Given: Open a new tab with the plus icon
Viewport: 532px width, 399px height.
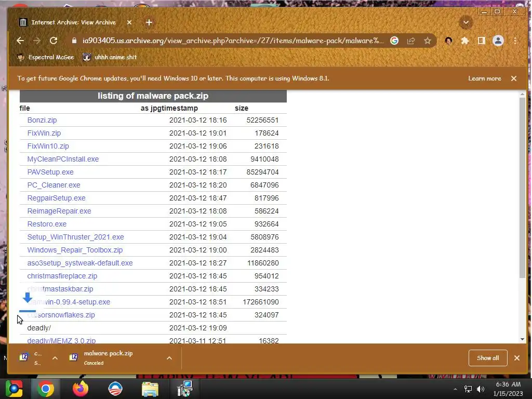Looking at the screenshot, I should click(x=149, y=22).
